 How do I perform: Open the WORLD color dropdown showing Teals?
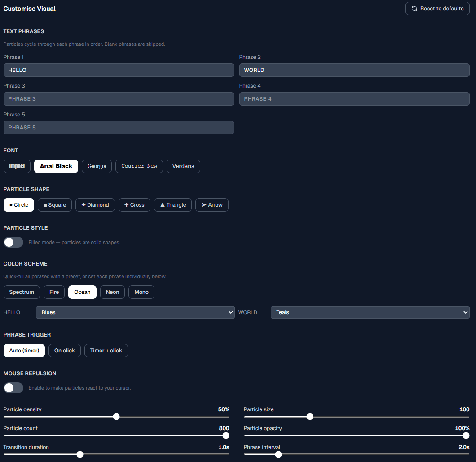click(370, 312)
